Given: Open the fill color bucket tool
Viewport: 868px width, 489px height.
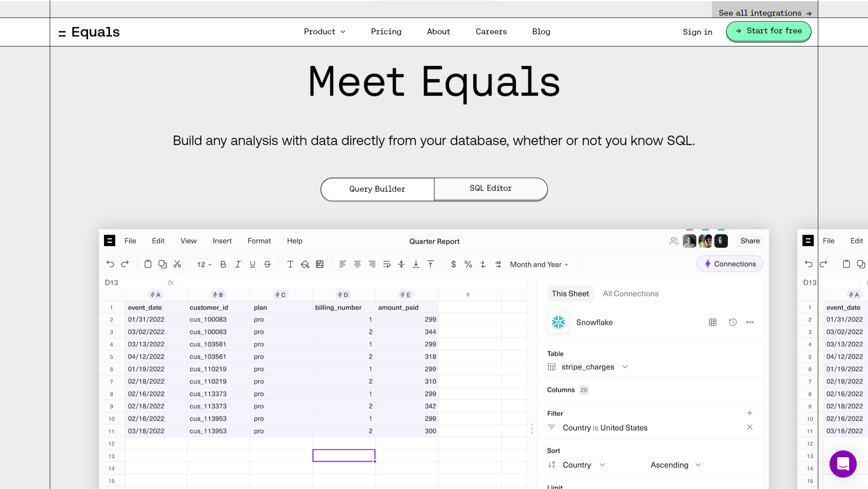Looking at the screenshot, I should pyautogui.click(x=305, y=264).
